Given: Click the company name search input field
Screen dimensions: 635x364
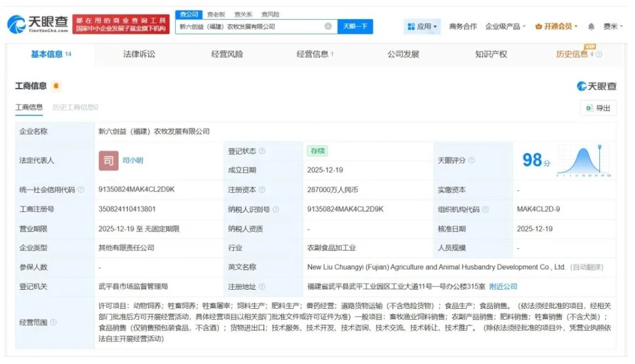Looking at the screenshot, I should tap(249, 26).
